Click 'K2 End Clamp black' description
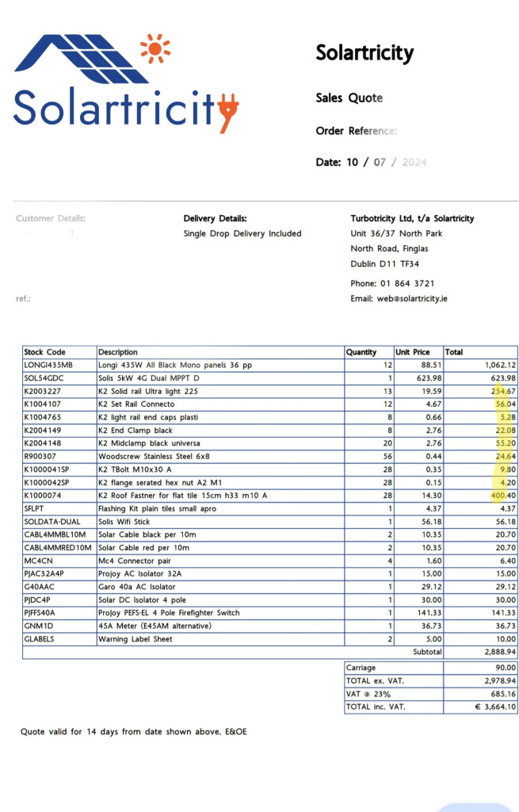This screenshot has height=812, width=519. (135, 431)
